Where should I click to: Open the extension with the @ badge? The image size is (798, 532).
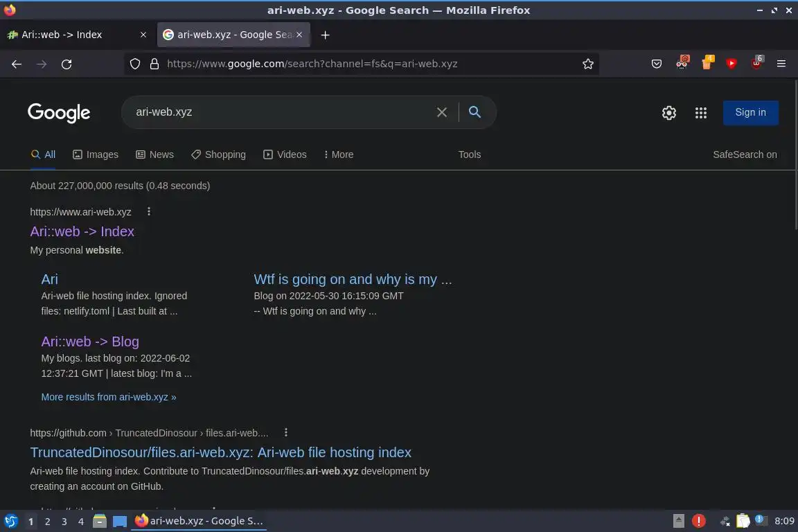pos(682,62)
